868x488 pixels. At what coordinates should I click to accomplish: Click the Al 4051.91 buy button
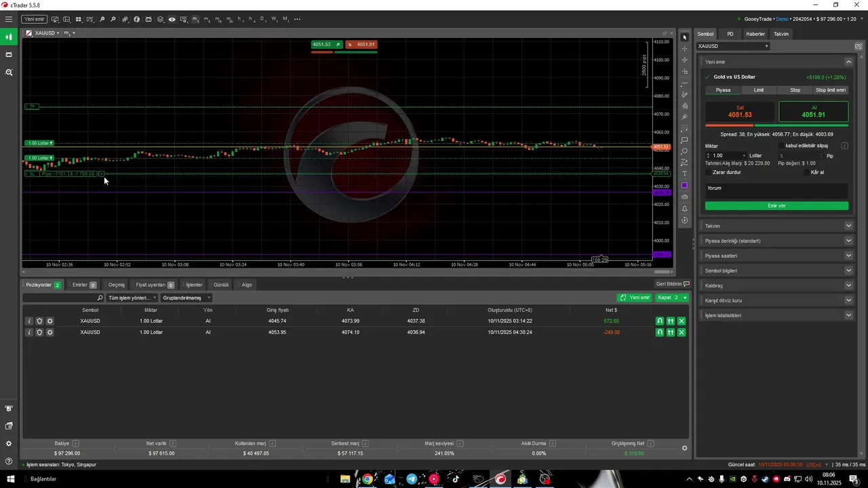pyautogui.click(x=814, y=112)
